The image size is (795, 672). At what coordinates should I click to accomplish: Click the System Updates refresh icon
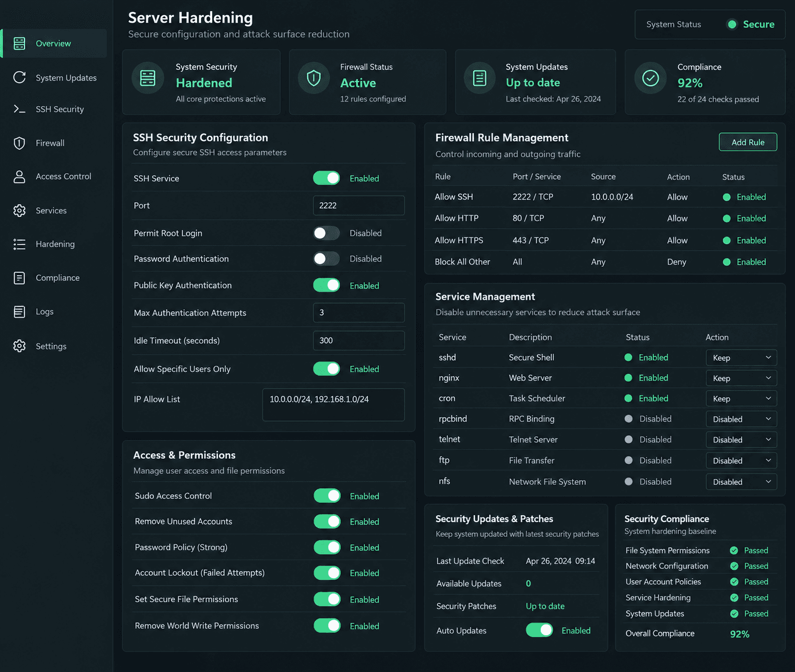pyautogui.click(x=19, y=78)
